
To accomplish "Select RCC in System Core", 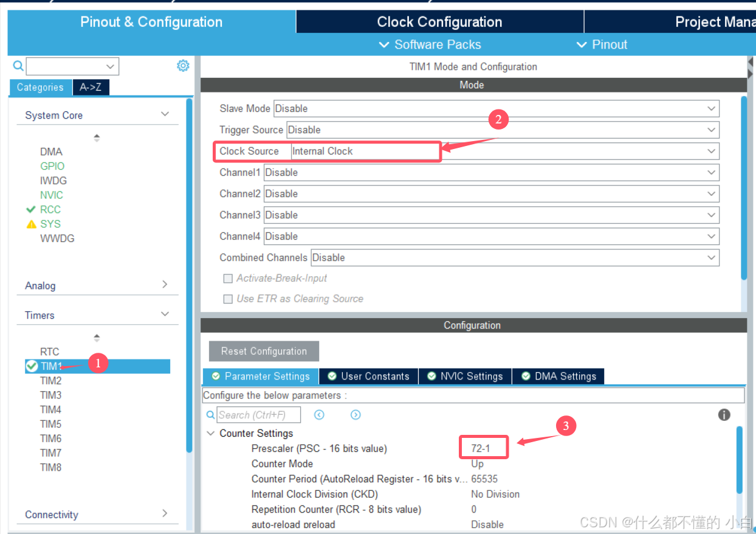I will point(50,209).
